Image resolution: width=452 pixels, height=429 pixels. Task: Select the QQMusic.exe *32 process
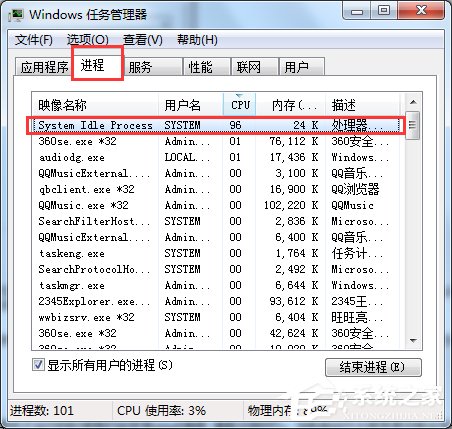click(x=216, y=205)
